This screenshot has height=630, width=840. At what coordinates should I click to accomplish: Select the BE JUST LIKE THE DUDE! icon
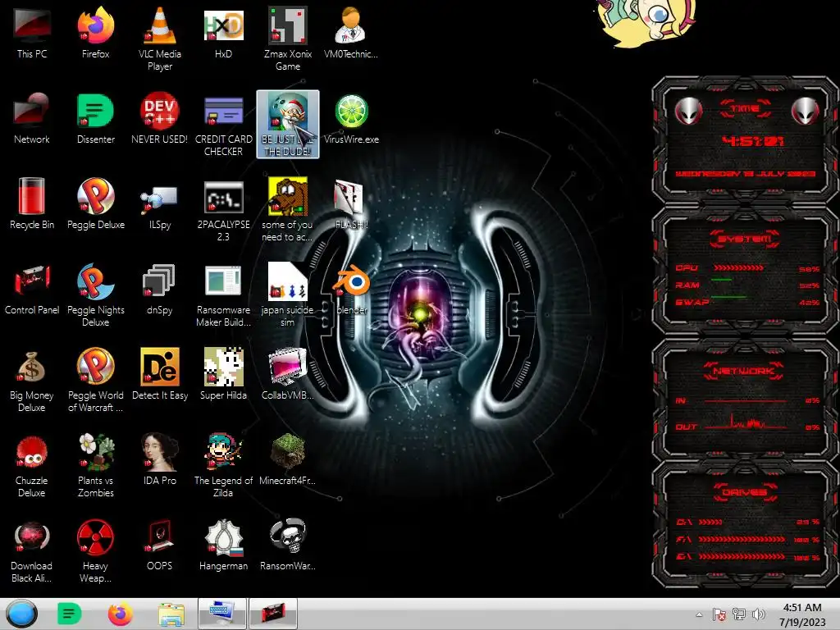288,125
